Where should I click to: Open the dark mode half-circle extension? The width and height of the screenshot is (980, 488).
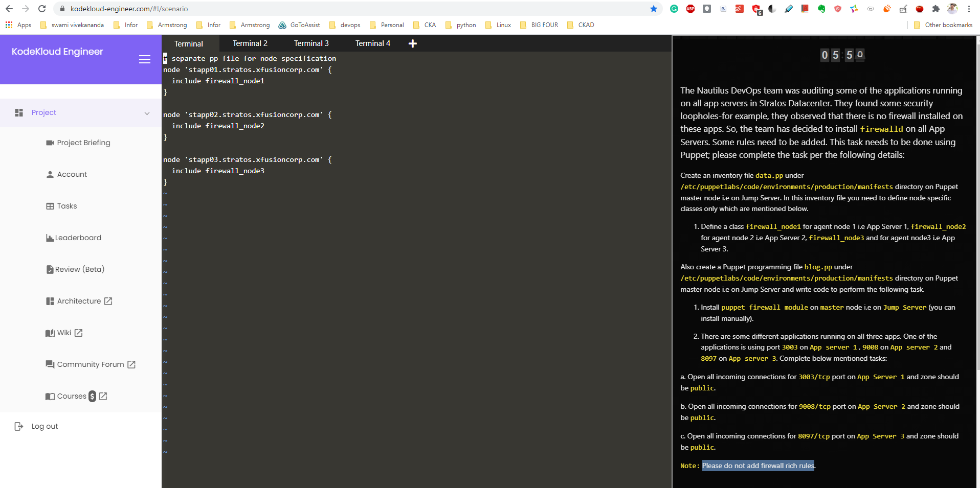coord(772,9)
